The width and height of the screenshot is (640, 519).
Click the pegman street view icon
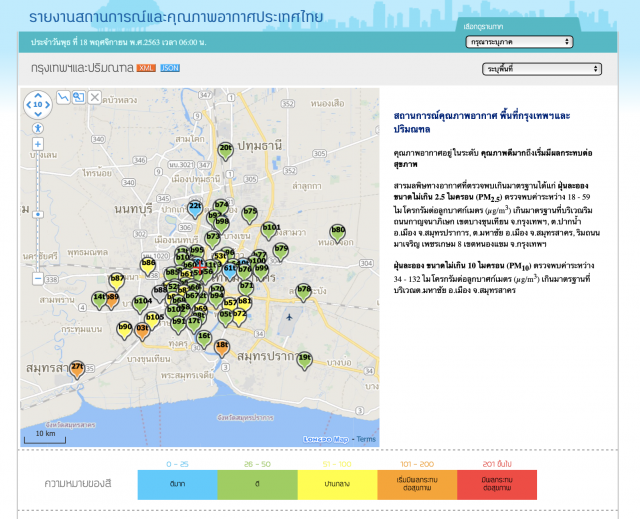click(38, 128)
